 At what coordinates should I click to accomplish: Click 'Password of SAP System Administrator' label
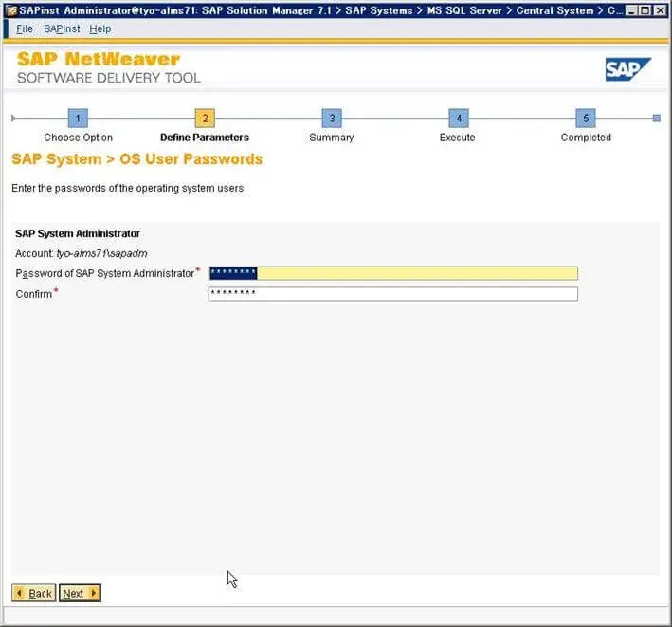click(105, 273)
